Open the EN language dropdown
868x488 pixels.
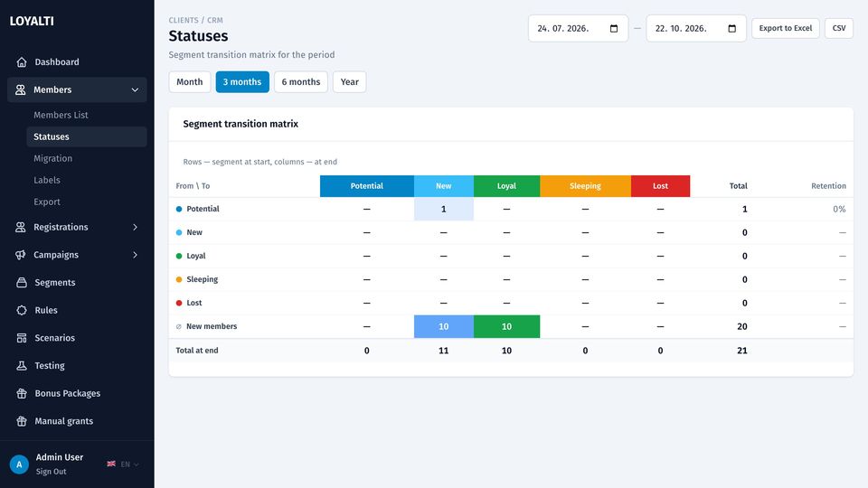coord(129,465)
